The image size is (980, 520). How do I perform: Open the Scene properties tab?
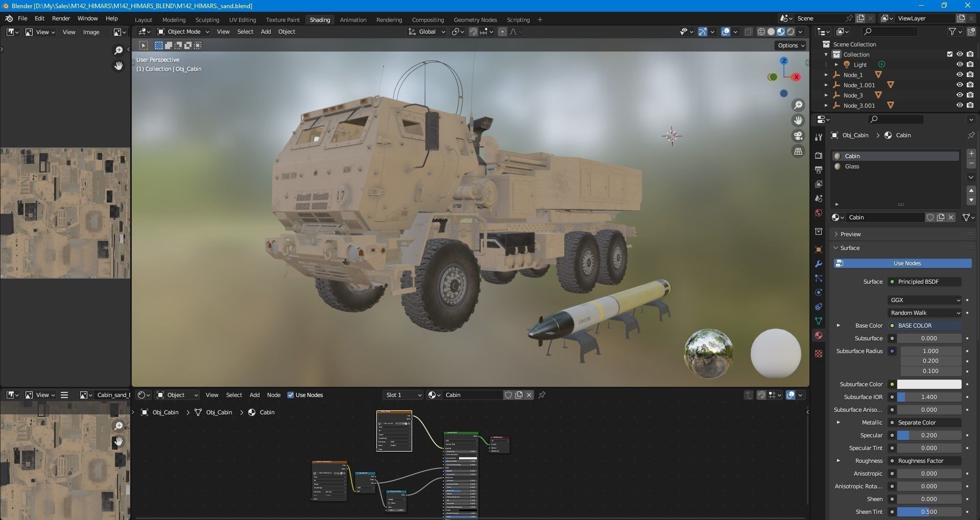[819, 198]
